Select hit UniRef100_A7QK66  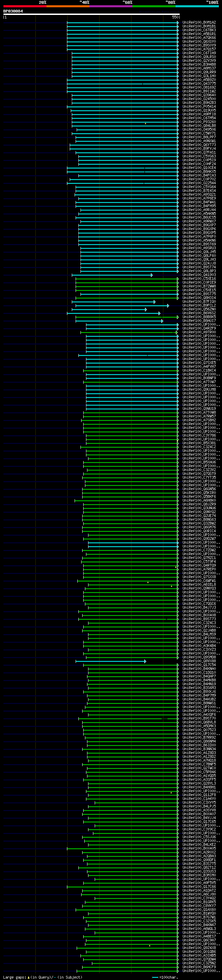pyautogui.click(x=199, y=38)
